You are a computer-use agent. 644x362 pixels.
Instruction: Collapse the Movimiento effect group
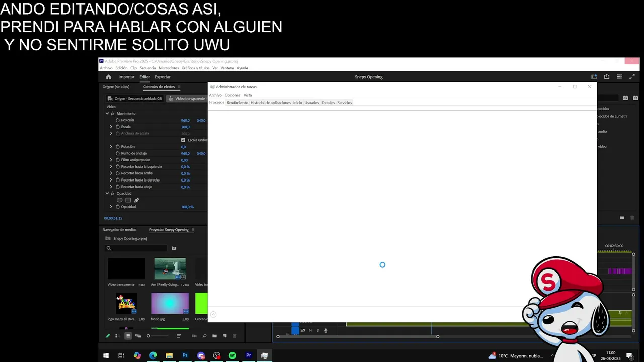coord(107,114)
